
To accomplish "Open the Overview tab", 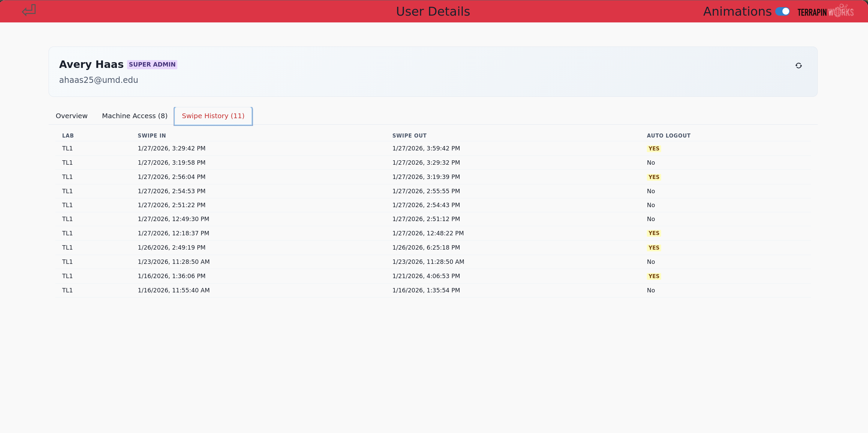I will click(x=71, y=116).
